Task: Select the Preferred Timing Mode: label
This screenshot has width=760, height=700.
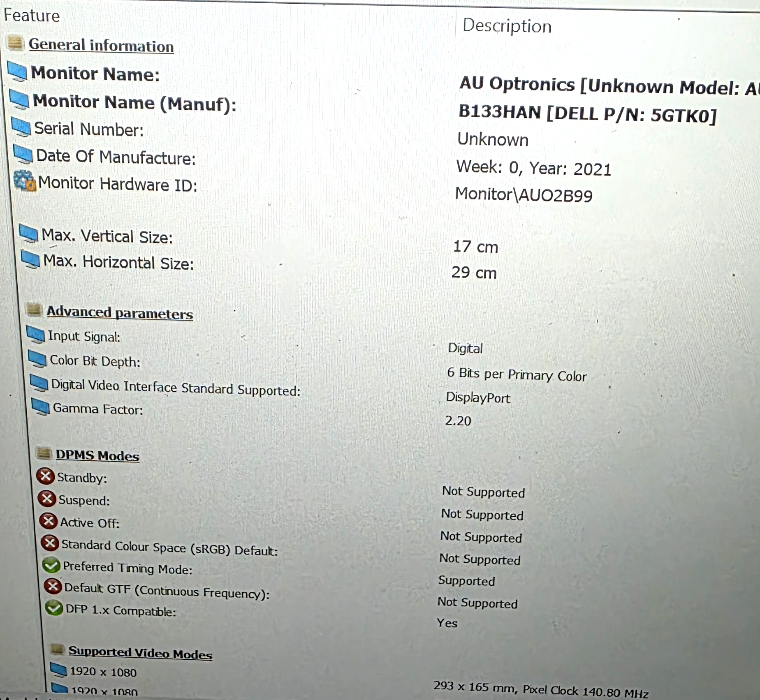Action: [x=127, y=568]
